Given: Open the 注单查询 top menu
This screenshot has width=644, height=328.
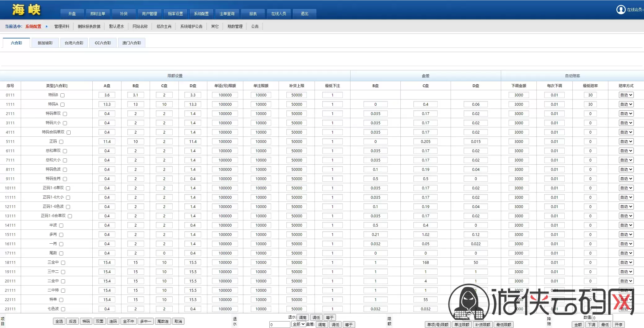Looking at the screenshot, I should pos(227,14).
